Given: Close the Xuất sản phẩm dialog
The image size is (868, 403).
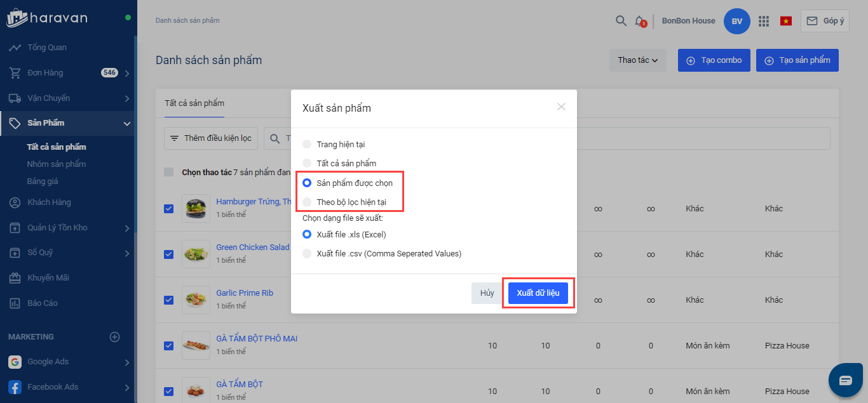Looking at the screenshot, I should click(561, 107).
